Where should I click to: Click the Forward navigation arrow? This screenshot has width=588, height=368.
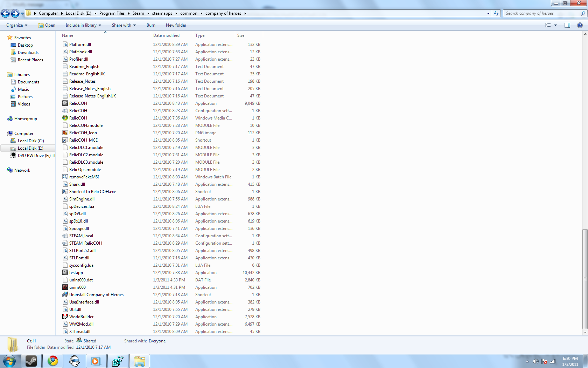(x=15, y=13)
